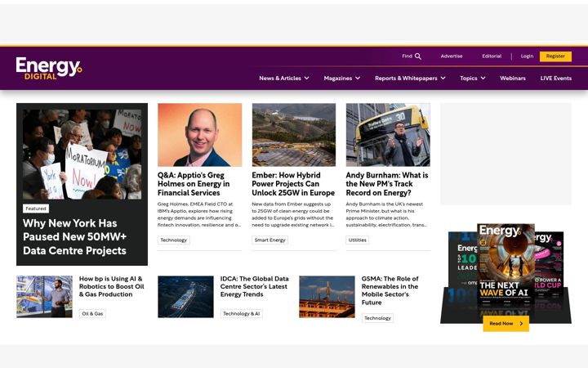Go to the Webinars page

[x=513, y=79]
